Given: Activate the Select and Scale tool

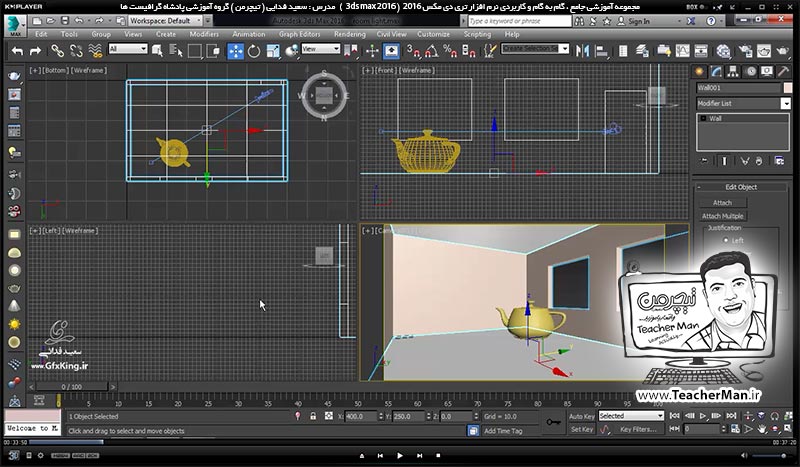Looking at the screenshot, I should click(273, 51).
